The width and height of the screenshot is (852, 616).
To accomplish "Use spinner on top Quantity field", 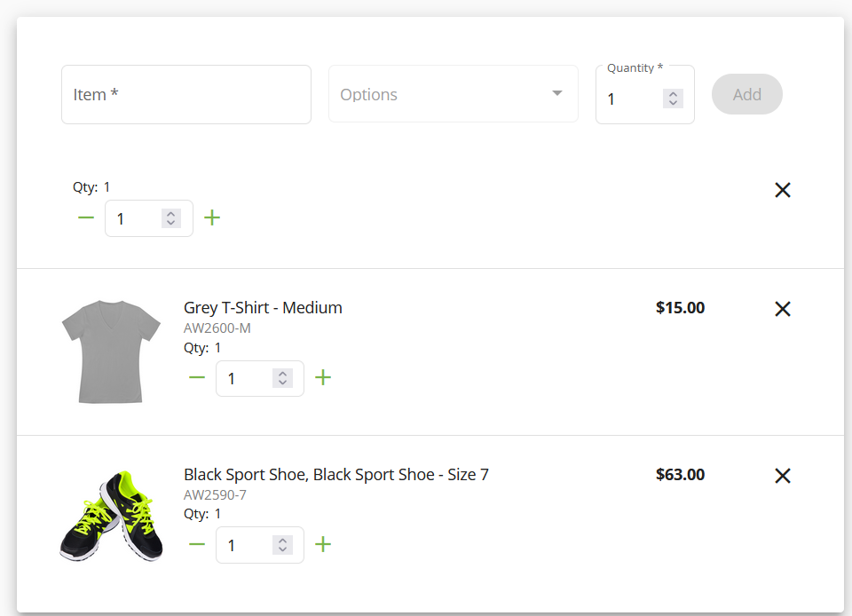I will coord(673,99).
